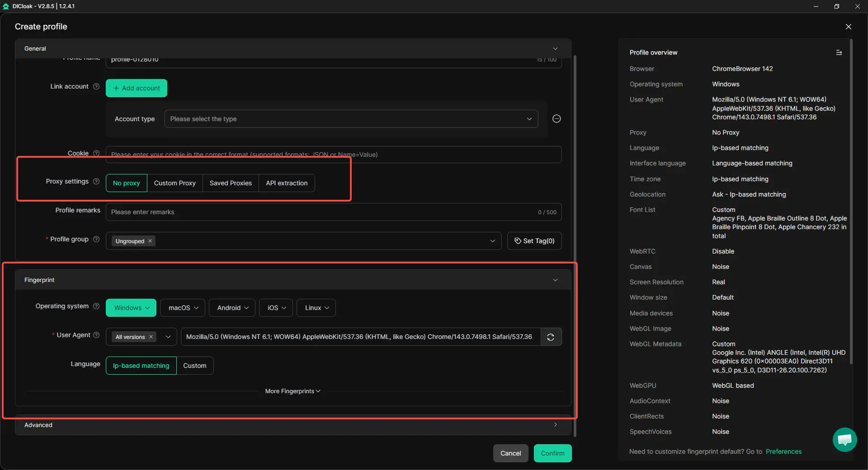Open the Account type dropdown
This screenshot has width=868, height=470.
coord(351,119)
